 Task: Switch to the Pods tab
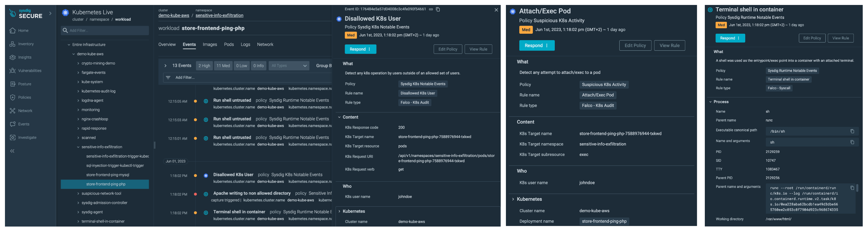point(229,45)
